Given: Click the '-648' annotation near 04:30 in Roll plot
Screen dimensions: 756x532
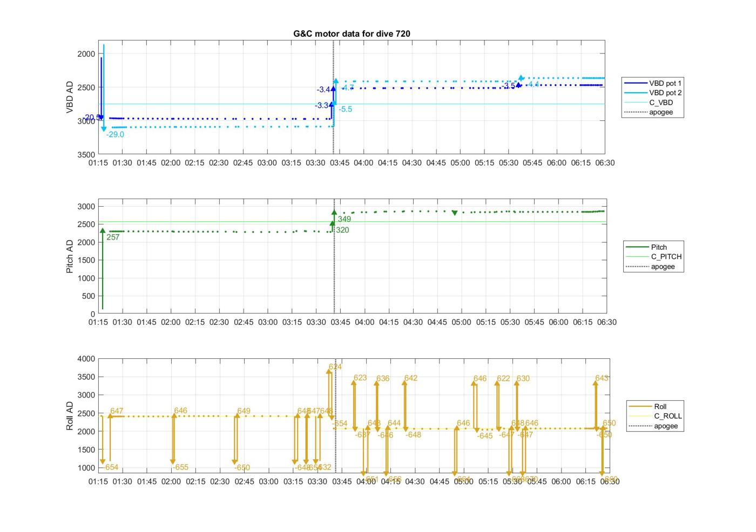Looking at the screenshot, I should (414, 435).
